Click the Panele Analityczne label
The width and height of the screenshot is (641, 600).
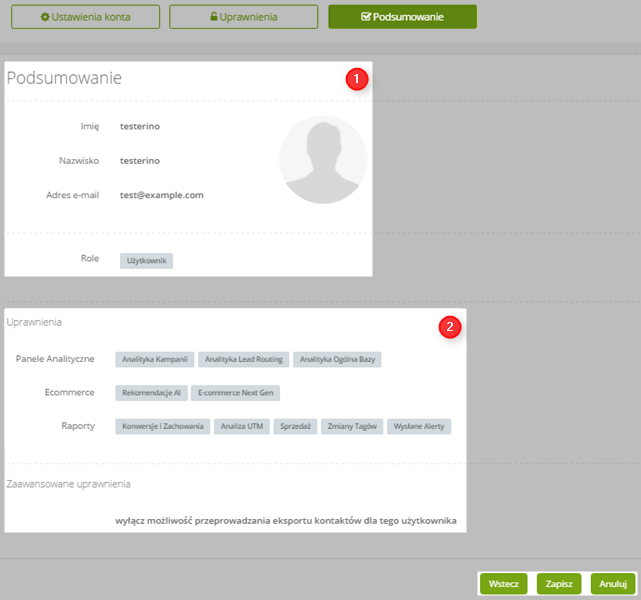click(55, 359)
